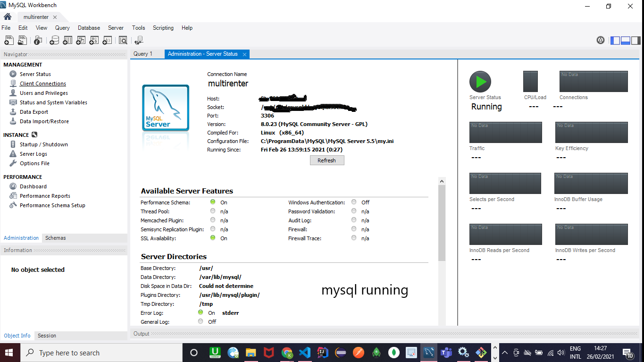Toggle the bottom output panel visibility
Image resolution: width=644 pixels, height=362 pixels.
626,40
